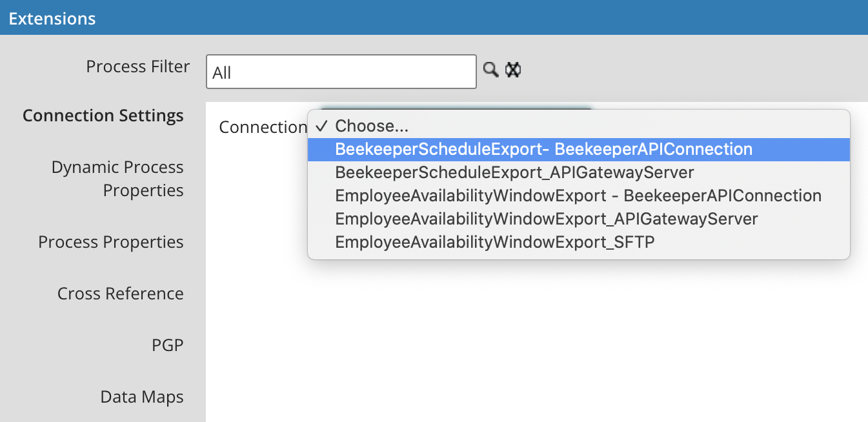Open the Connection Settings tab
868x422 pixels.
tap(103, 116)
